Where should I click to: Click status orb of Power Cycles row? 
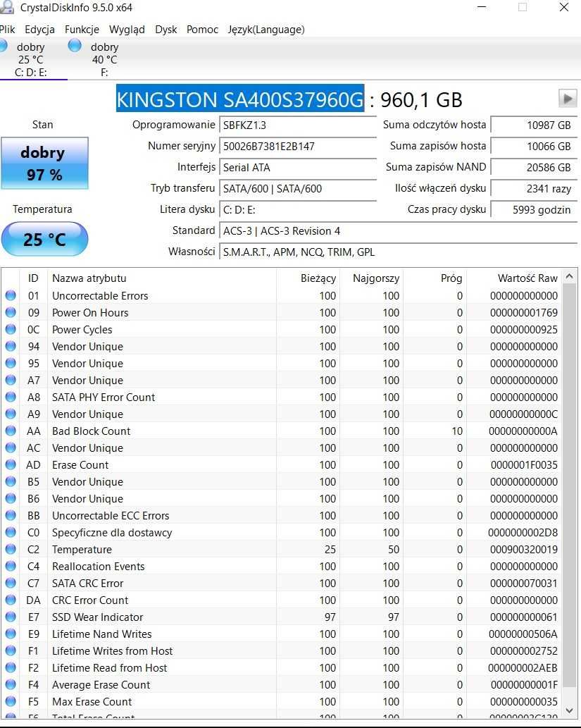[x=11, y=329]
